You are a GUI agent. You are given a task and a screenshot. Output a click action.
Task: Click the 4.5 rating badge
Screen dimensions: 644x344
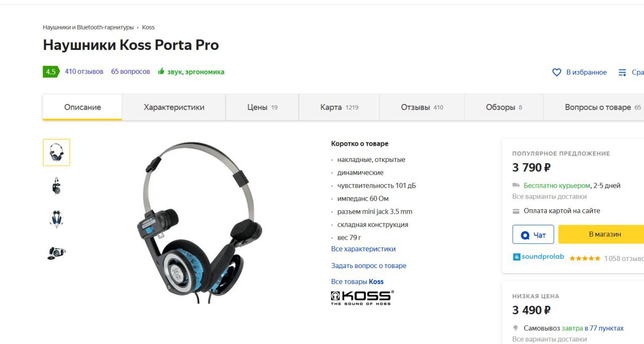point(50,72)
